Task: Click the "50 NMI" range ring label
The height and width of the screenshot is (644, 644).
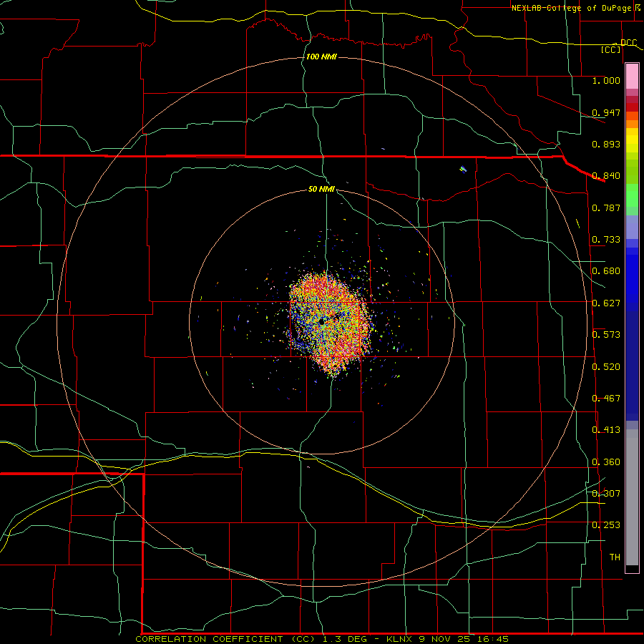Action: (x=321, y=189)
